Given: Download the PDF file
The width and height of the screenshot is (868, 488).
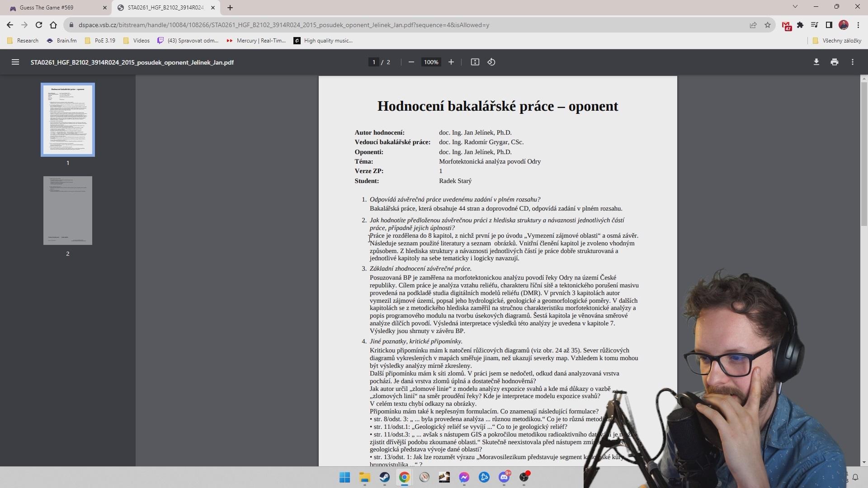Looking at the screenshot, I should click(816, 62).
